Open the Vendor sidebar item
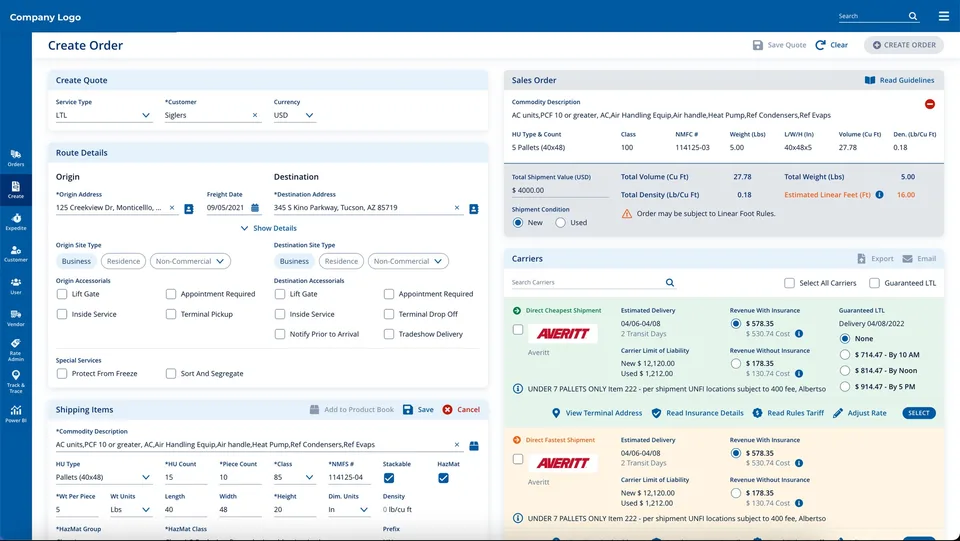This screenshot has width=960, height=541. coord(16,318)
